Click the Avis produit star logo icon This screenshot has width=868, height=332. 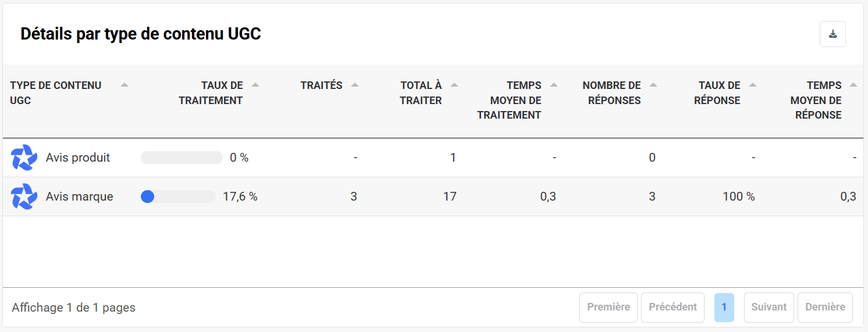[24, 158]
